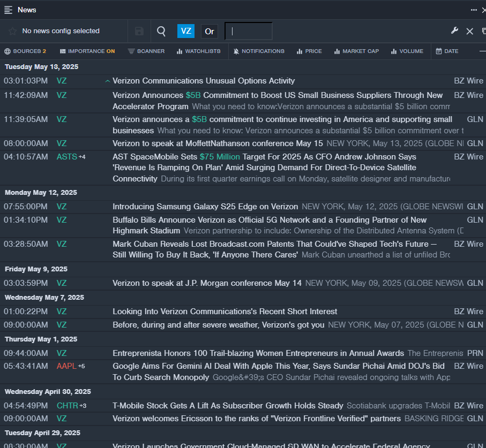Open Buffalo Bills Verizon 5G Network headline

point(270,225)
